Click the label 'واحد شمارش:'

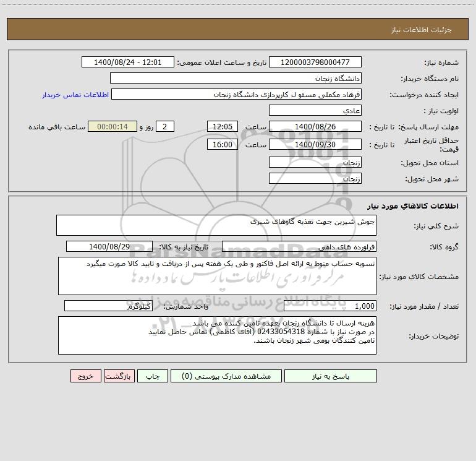186,306
